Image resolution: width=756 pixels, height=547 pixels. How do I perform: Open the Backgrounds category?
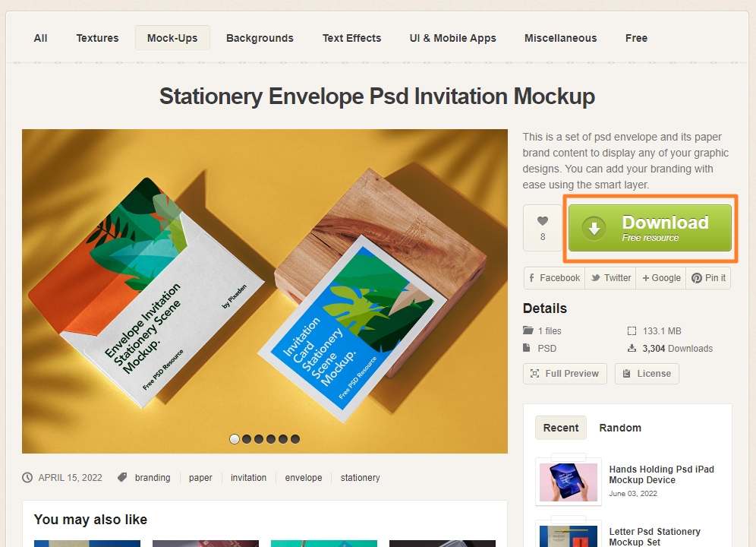(x=260, y=38)
